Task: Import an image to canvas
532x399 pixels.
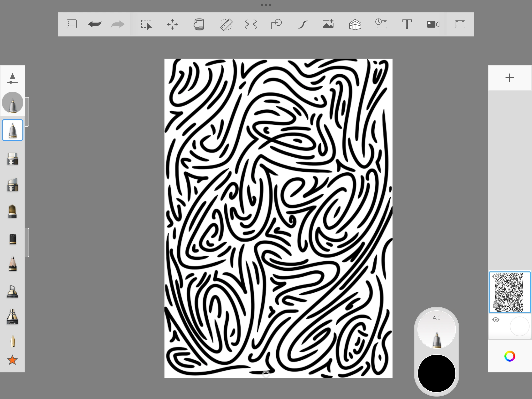Action: 328,24
